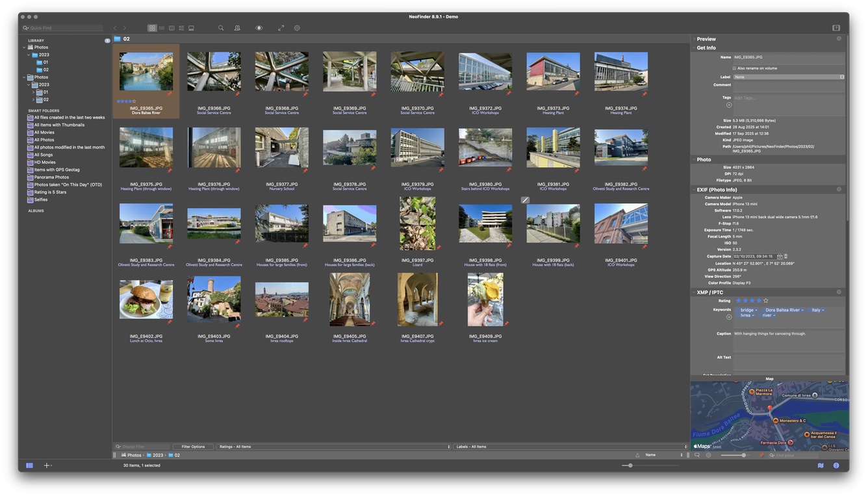868x496 pixels.
Task: Open the search magnifier in toolbar
Action: pyautogui.click(x=221, y=28)
